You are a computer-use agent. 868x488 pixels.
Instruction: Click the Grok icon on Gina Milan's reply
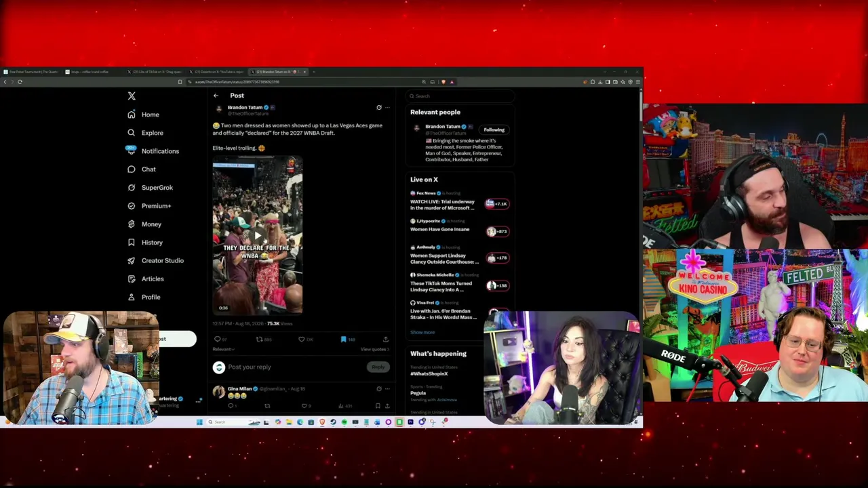(379, 389)
